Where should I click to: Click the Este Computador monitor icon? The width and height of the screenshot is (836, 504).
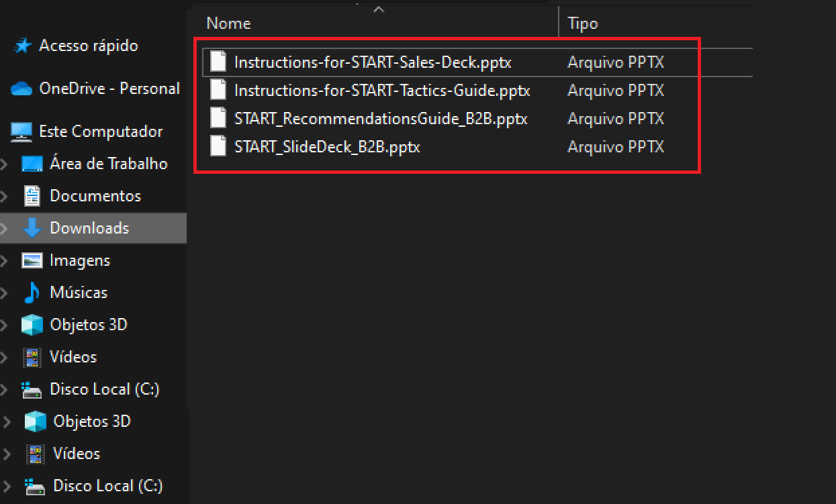tap(21, 132)
